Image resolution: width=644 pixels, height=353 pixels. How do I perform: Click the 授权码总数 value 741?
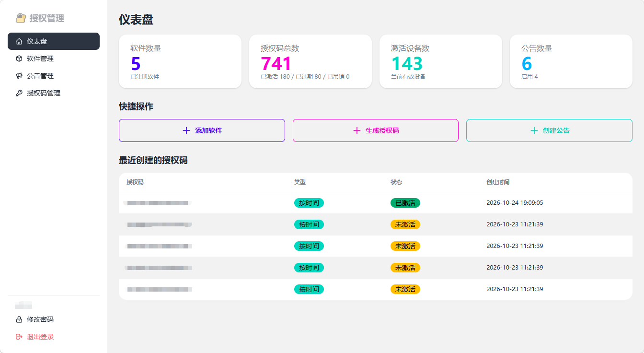(276, 64)
